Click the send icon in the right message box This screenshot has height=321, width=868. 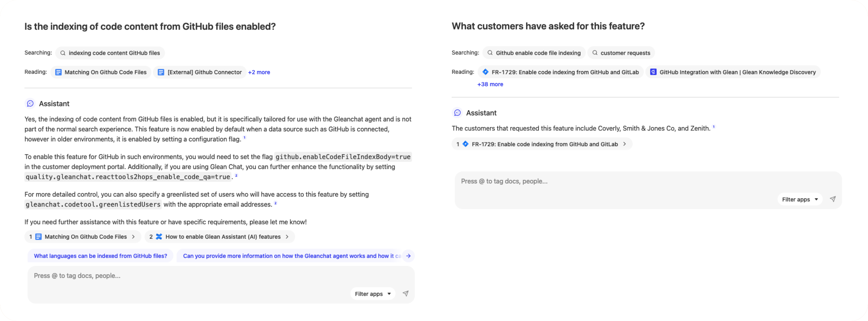pos(833,199)
